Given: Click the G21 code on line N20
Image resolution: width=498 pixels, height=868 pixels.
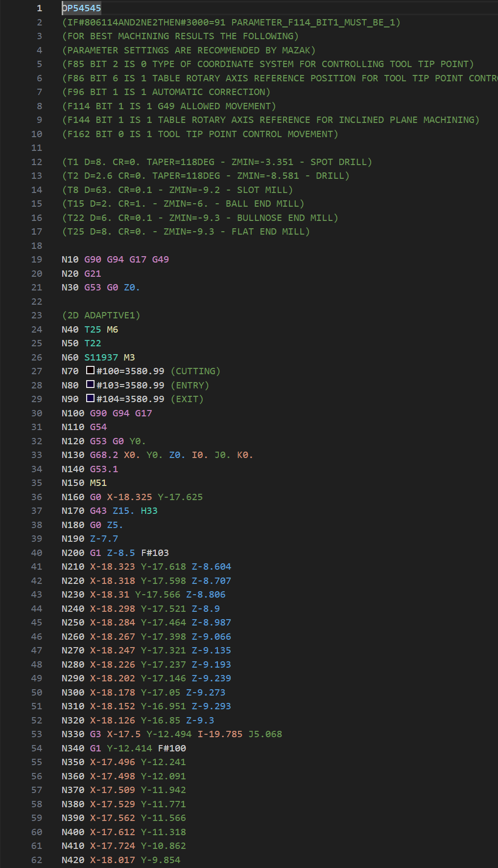Looking at the screenshot, I should click(93, 274).
